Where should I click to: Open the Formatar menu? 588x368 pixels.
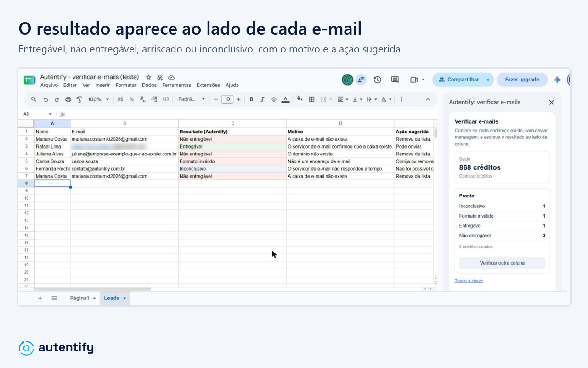tap(126, 85)
